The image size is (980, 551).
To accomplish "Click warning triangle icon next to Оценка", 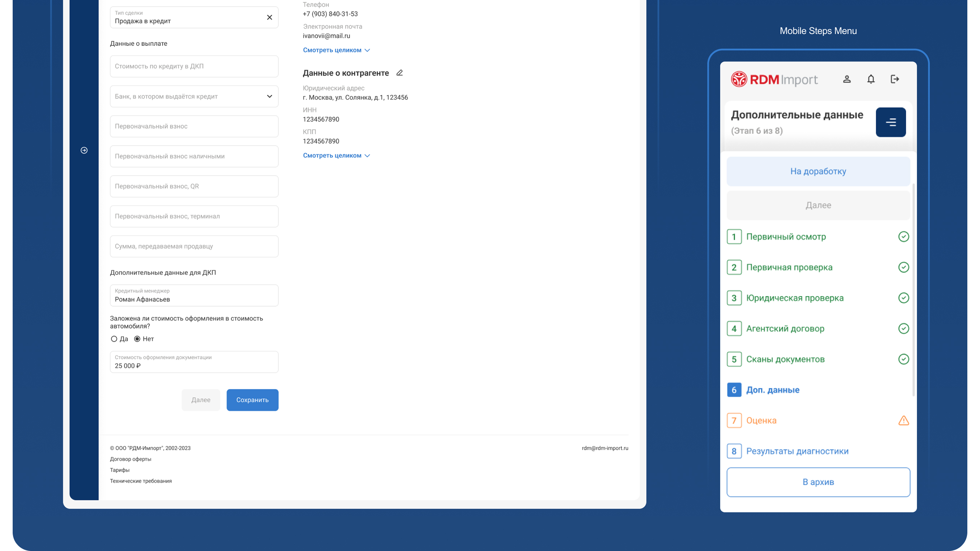I will click(904, 420).
